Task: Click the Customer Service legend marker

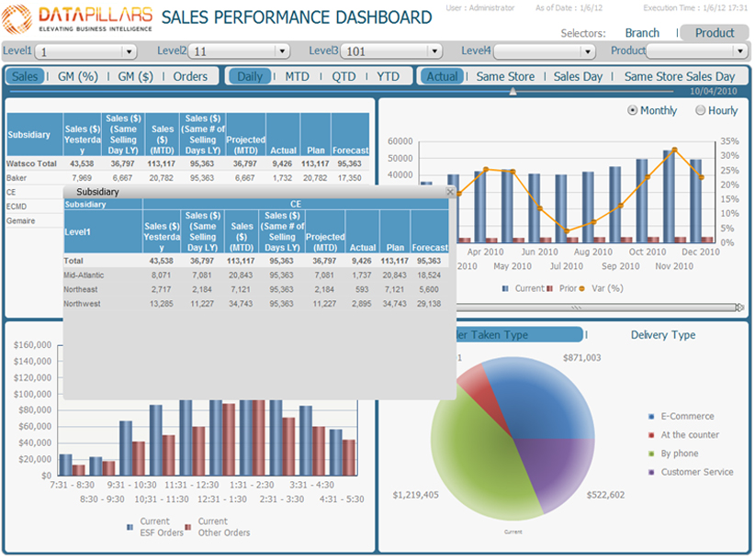Action: (651, 472)
